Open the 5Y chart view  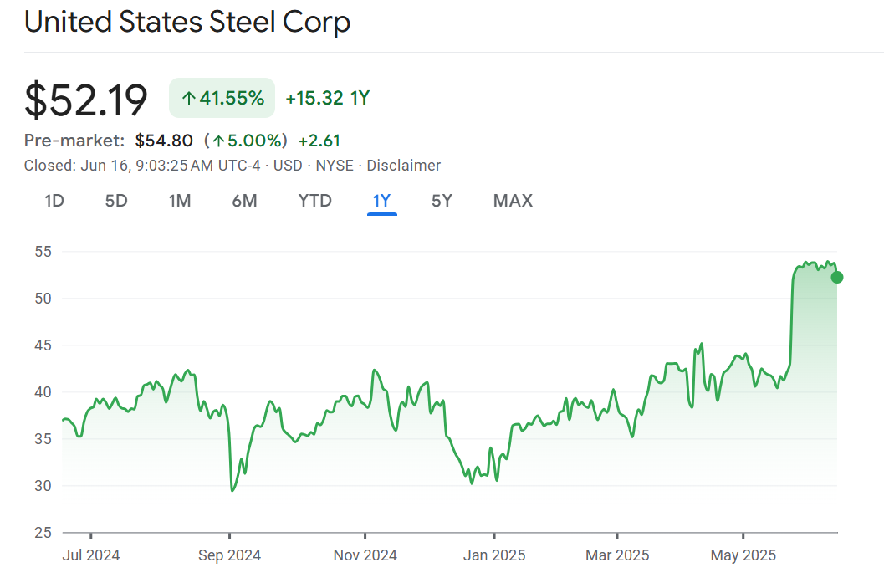coord(442,201)
